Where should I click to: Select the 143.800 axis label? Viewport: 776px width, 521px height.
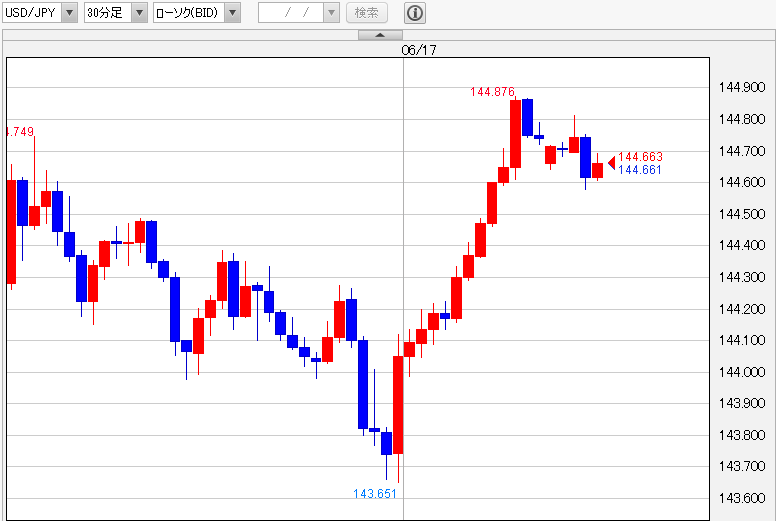coord(742,435)
